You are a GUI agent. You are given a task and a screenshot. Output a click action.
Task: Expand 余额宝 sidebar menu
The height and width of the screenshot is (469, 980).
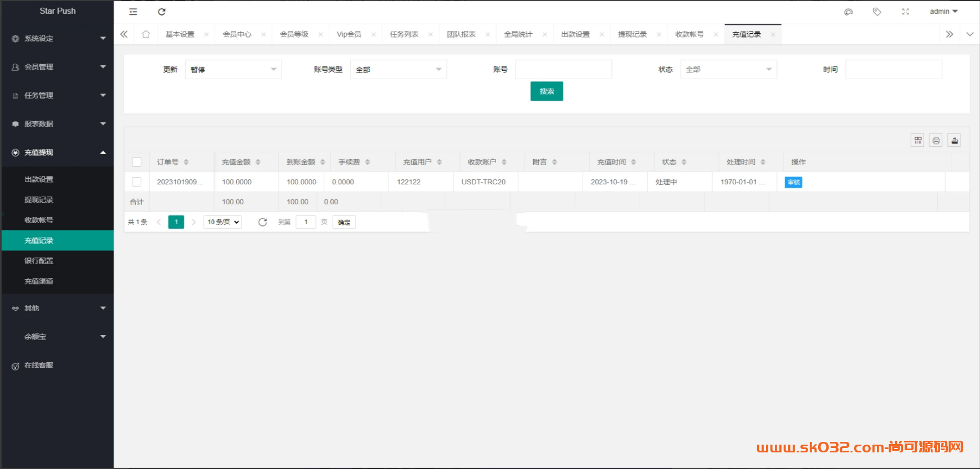pyautogui.click(x=57, y=337)
